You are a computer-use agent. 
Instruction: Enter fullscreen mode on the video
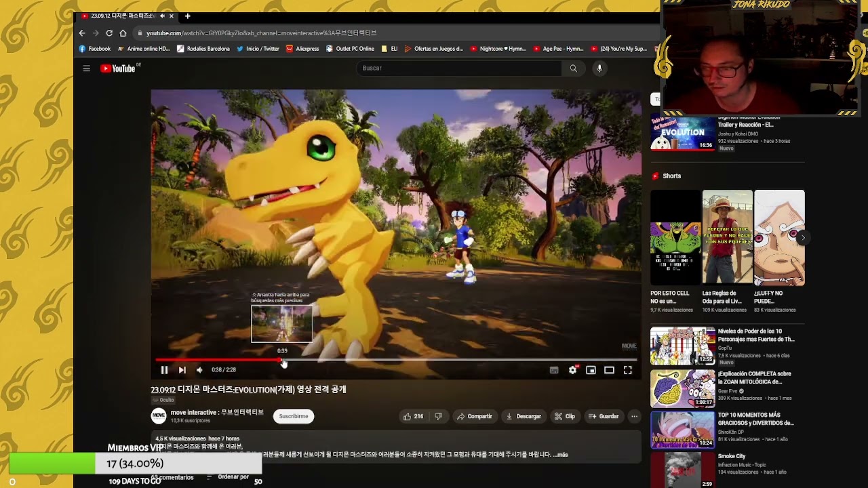[x=628, y=370]
